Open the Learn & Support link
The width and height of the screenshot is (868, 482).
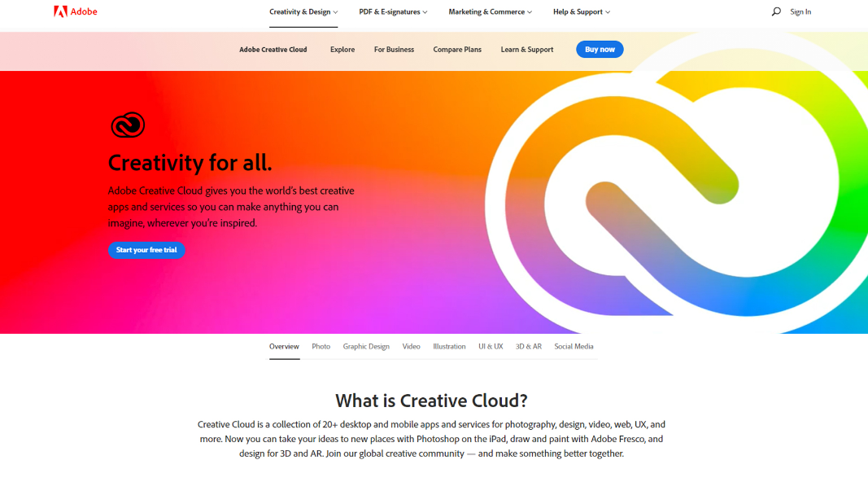pos(527,50)
